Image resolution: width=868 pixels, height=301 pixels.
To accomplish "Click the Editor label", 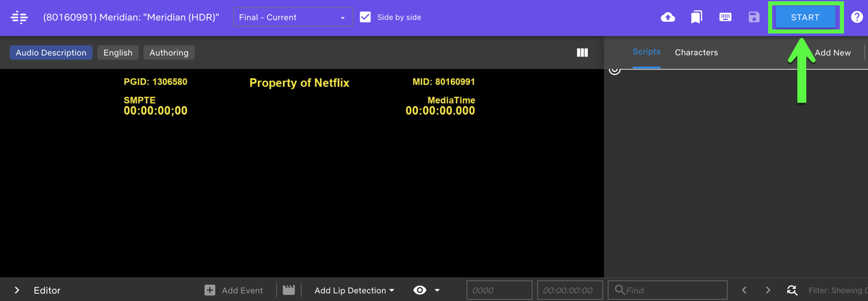I will 47,290.
